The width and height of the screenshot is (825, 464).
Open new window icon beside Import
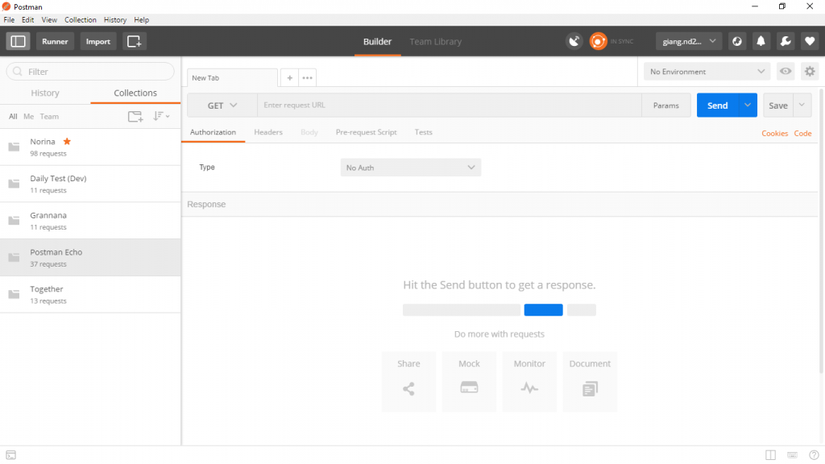pyautogui.click(x=134, y=41)
